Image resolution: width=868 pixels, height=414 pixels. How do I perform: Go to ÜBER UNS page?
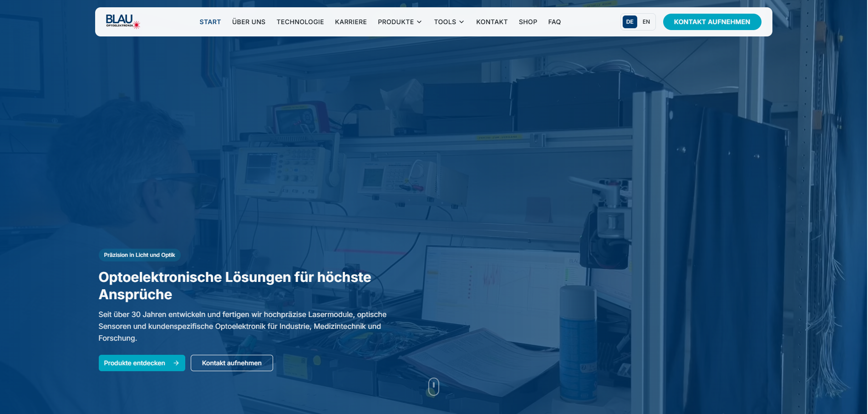point(249,22)
